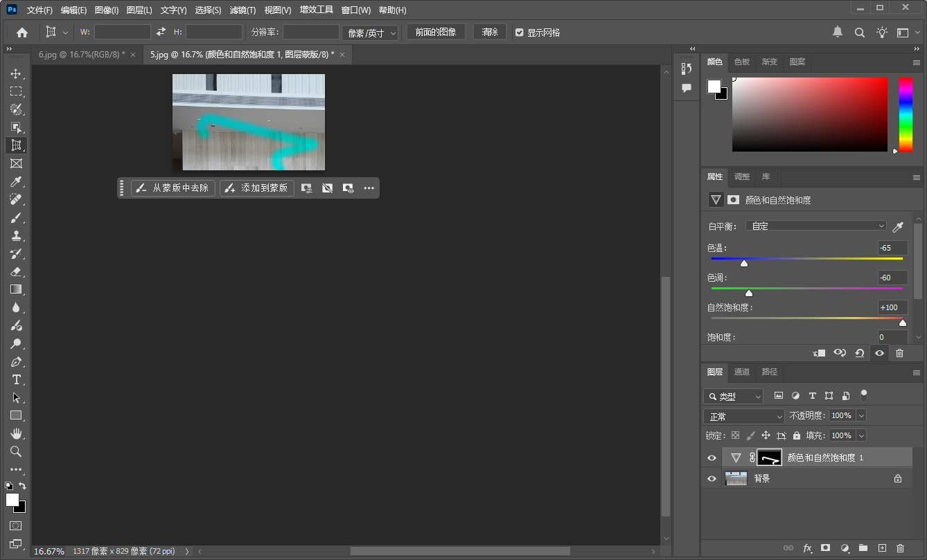Viewport: 927px width, 560px height.
Task: Click the white balance eyedropper icon
Action: pyautogui.click(x=899, y=226)
